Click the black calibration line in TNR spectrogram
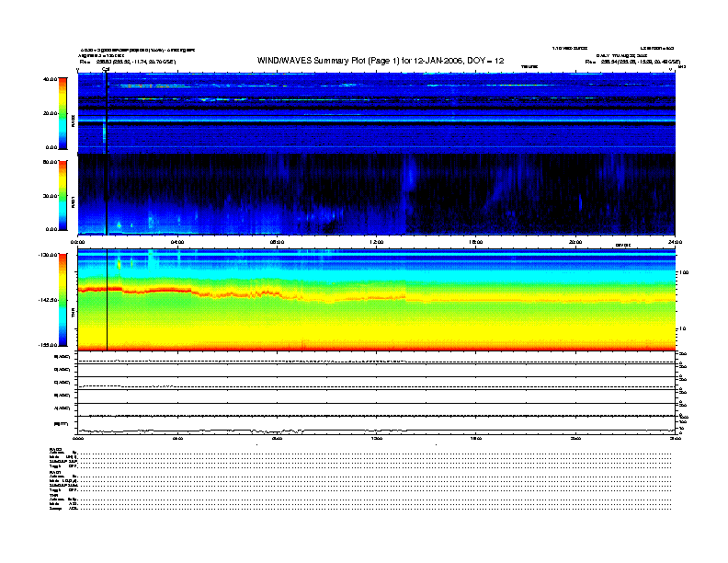This screenshot has height=563, width=728. (108, 300)
